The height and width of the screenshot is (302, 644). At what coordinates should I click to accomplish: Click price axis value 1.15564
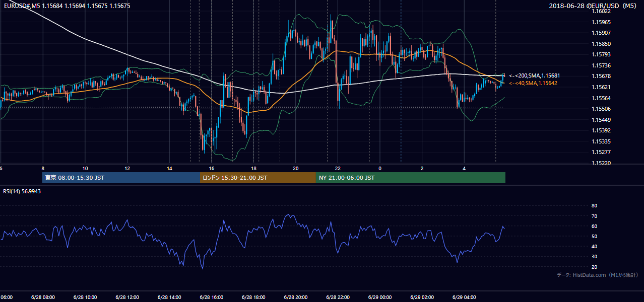click(x=602, y=98)
